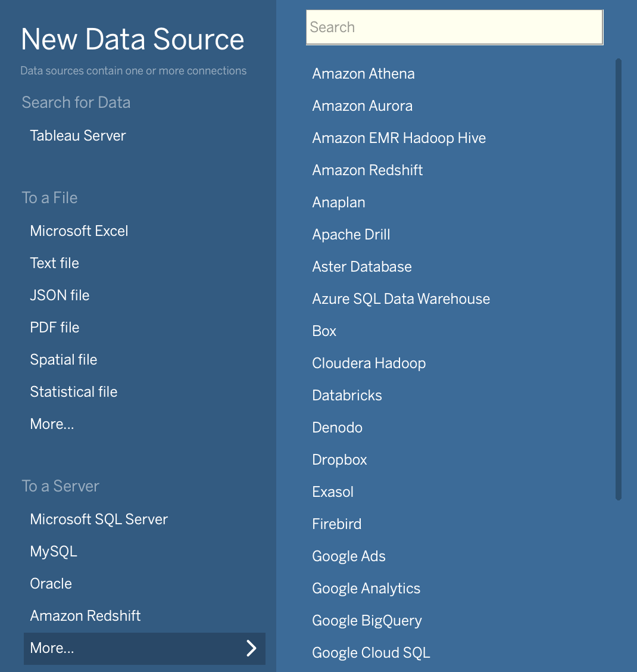
Task: Open a JSON file source
Action: (60, 295)
